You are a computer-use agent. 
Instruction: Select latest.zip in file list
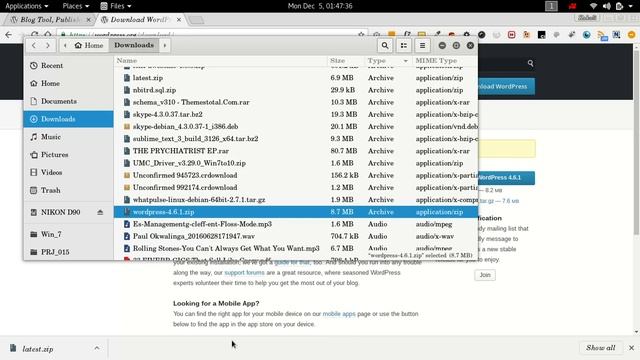[296, 78]
